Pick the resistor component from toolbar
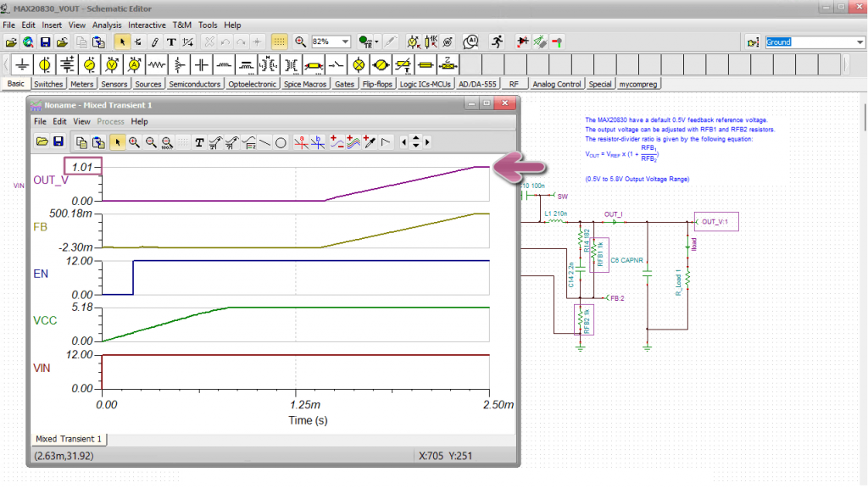Image resolution: width=868 pixels, height=488 pixels. tap(156, 64)
